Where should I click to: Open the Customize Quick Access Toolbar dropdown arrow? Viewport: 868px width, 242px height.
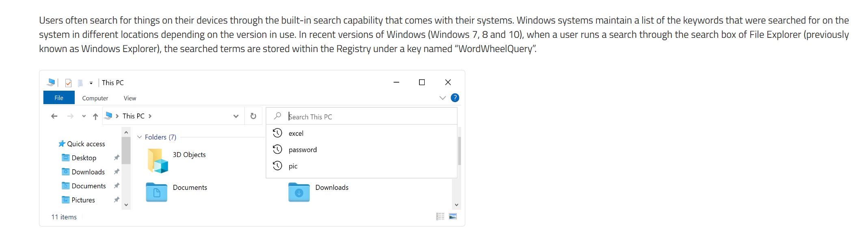point(91,83)
